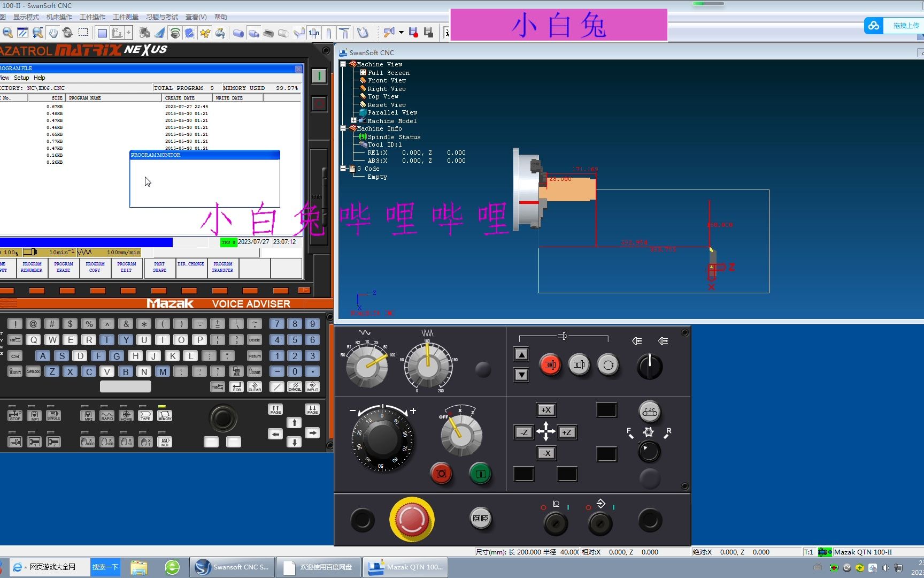The width and height of the screenshot is (924, 578).
Task: Click the PROGRAM TRANSFER soft key
Action: [x=222, y=268]
